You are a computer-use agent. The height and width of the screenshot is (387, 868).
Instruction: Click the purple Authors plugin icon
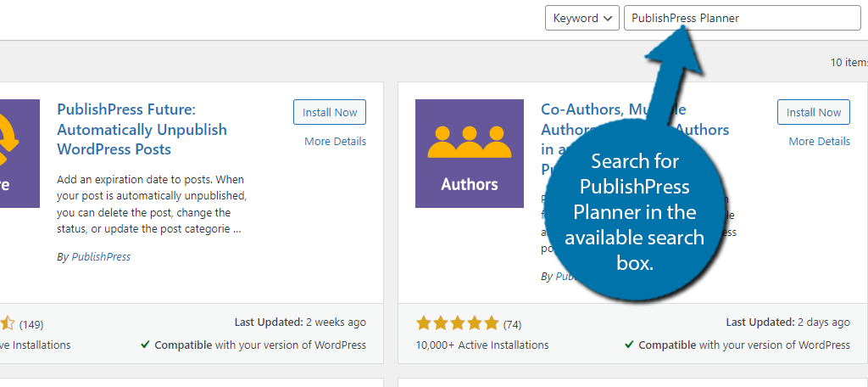(x=470, y=154)
